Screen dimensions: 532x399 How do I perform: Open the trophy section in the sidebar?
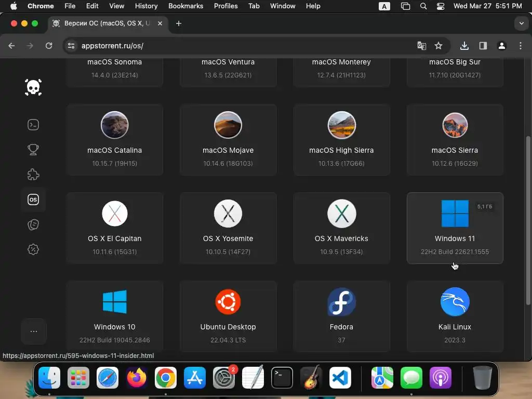point(33,150)
